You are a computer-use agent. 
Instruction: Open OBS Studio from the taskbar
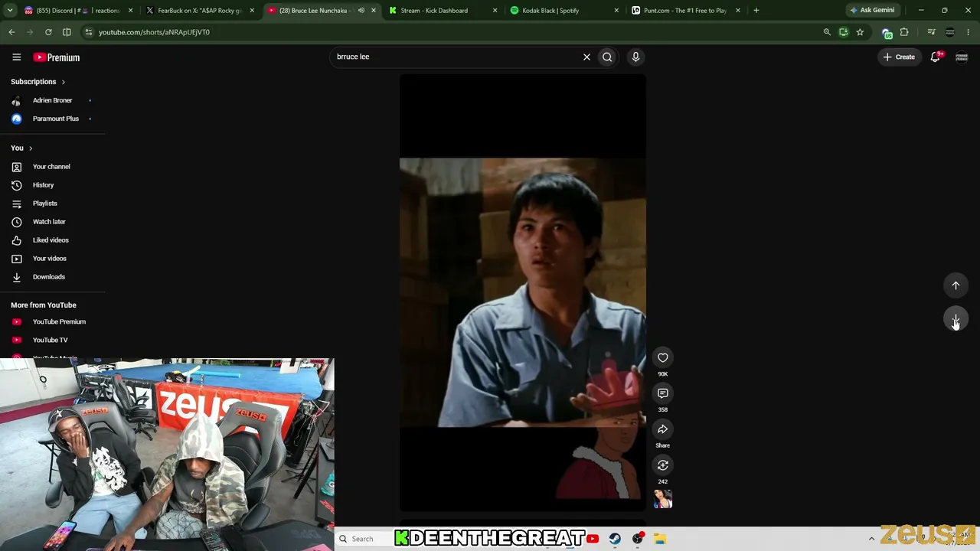tap(638, 539)
